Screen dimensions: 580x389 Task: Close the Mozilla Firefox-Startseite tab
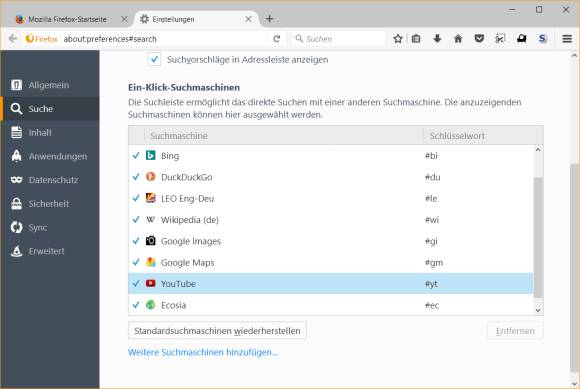(124, 19)
